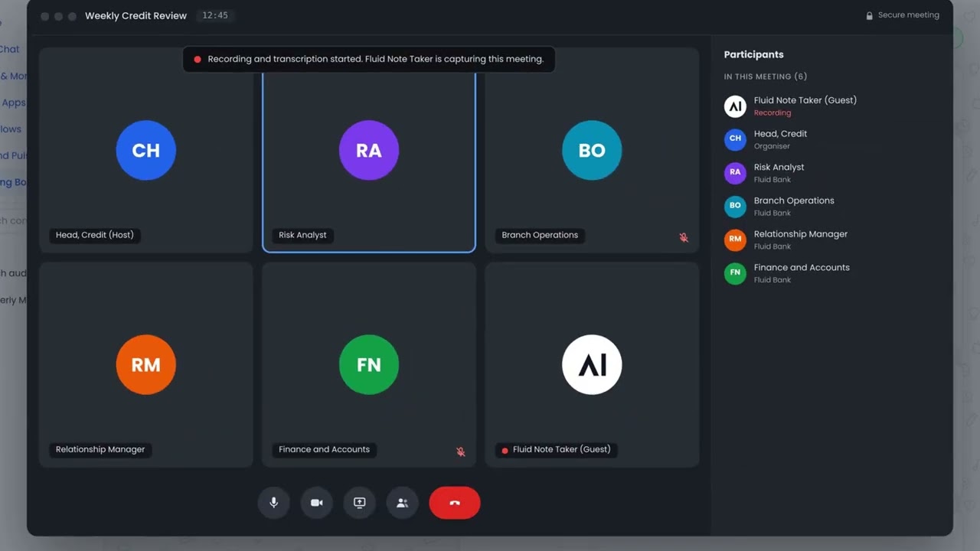Click the "Participants" panel heading
This screenshot has height=551, width=980.
pos(753,54)
